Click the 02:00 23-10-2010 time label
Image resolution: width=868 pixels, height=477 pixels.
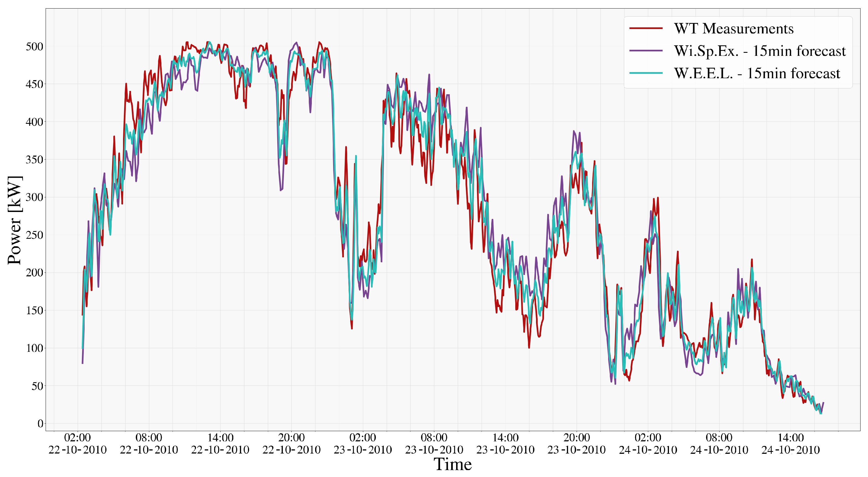coord(363,444)
